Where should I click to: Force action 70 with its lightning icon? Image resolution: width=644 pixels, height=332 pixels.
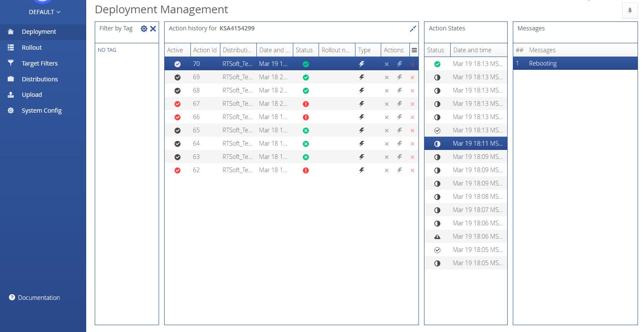pos(400,64)
